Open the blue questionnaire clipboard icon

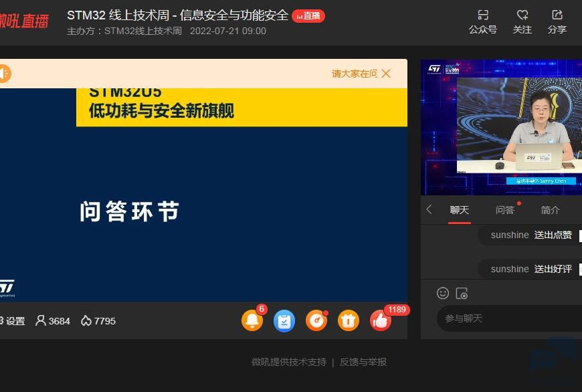pyautogui.click(x=284, y=320)
